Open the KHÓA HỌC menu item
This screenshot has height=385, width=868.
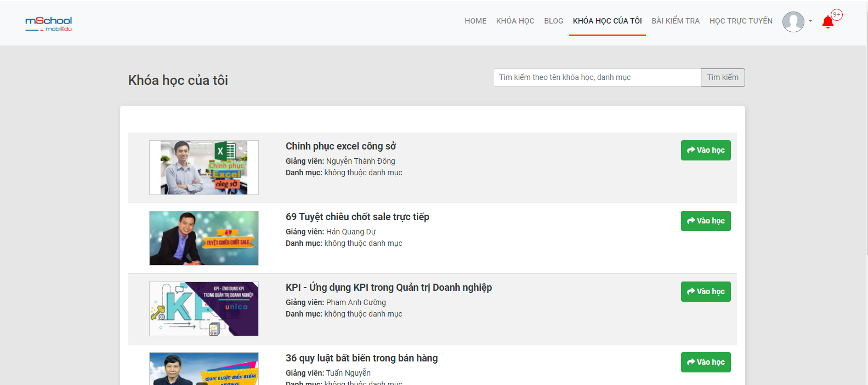(515, 21)
